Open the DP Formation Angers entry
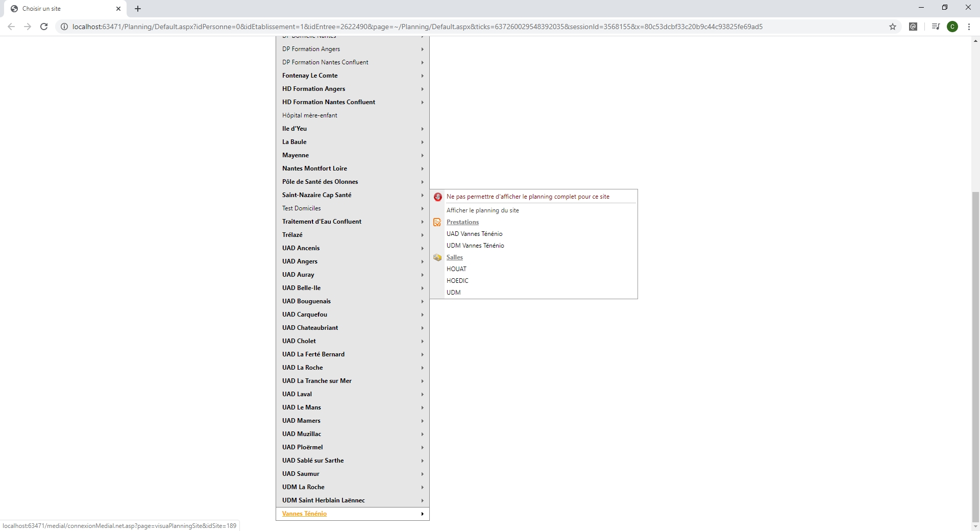980x531 pixels. tap(311, 49)
